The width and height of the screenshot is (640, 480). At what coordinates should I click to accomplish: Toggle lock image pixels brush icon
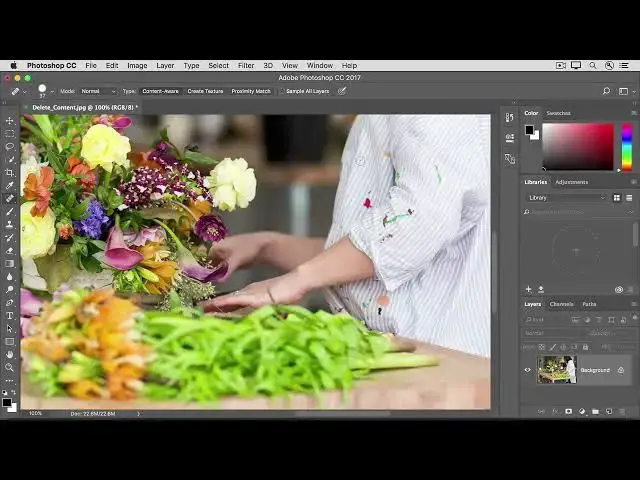(x=553, y=347)
